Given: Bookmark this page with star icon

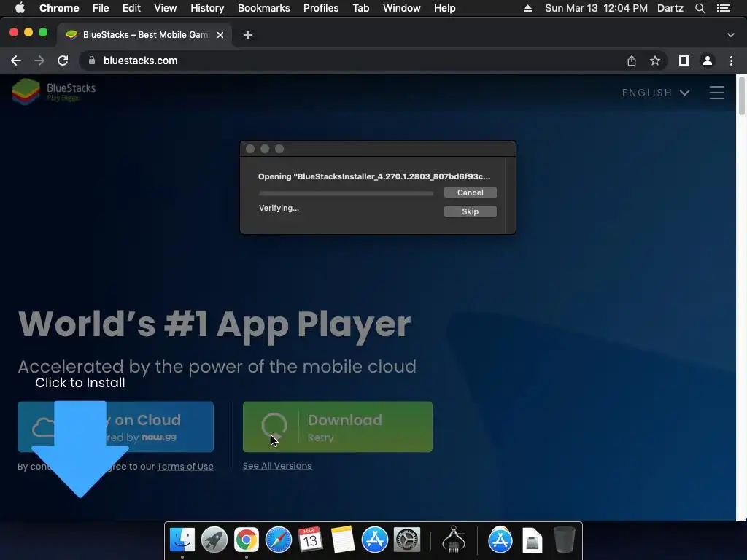Looking at the screenshot, I should click(x=655, y=61).
